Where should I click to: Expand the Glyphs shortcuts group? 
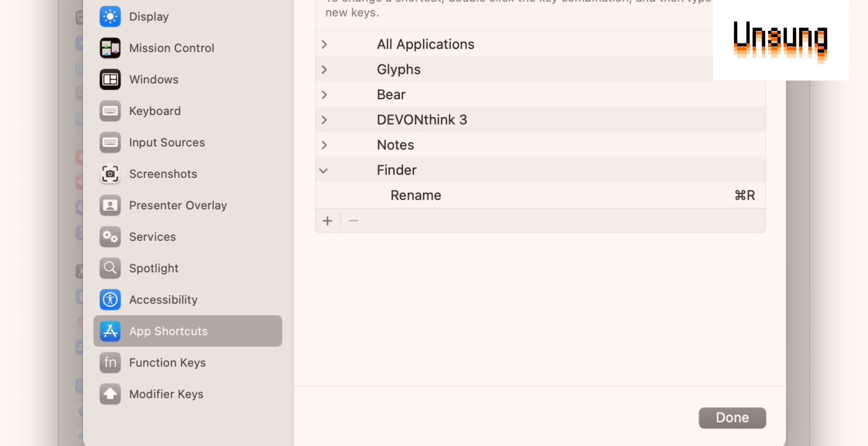tap(324, 69)
